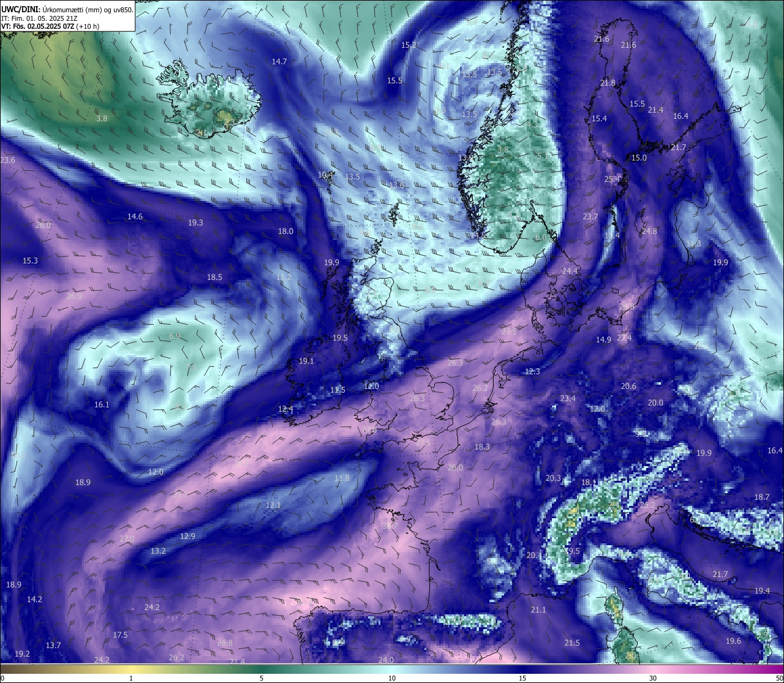Click the '5' tick label on the color bar
Screen dimensions: 784x683
point(262,678)
